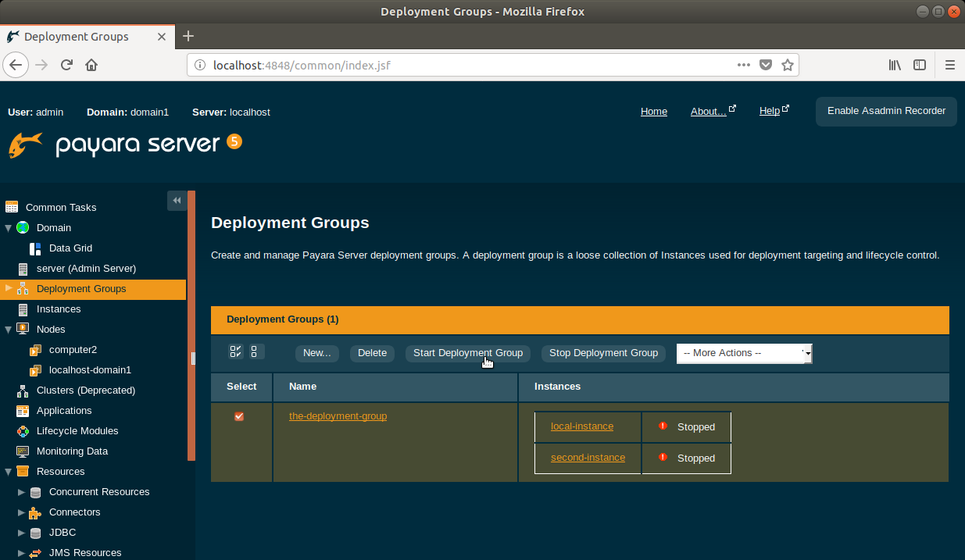Click Stop Deployment Group button
The width and height of the screenshot is (965, 560).
[604, 353]
